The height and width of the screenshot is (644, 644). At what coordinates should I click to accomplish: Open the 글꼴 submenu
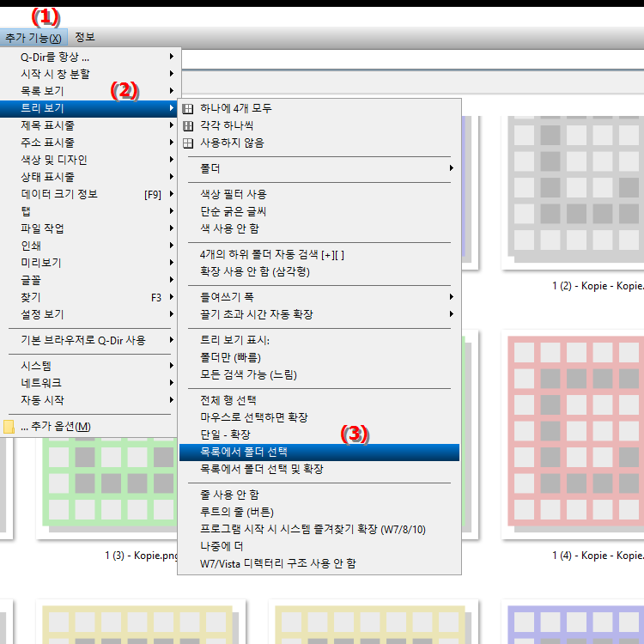[x=88, y=280]
